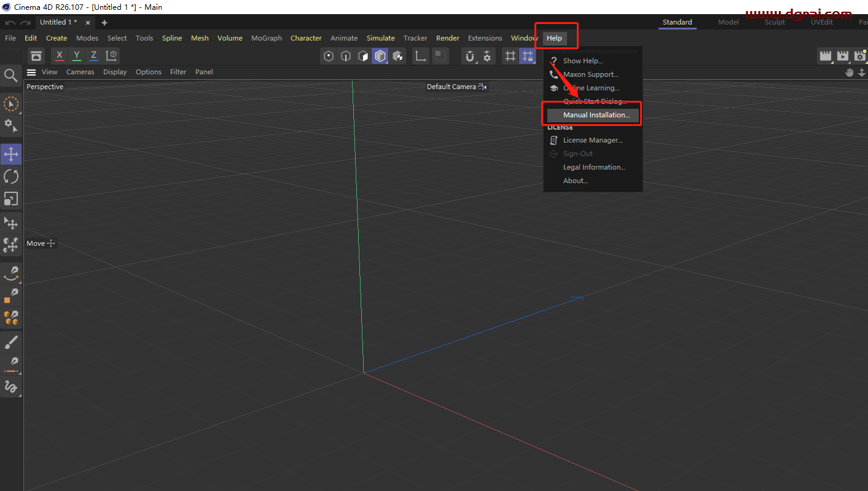
Task: Open the viewport hamburger menu
Action: [31, 72]
